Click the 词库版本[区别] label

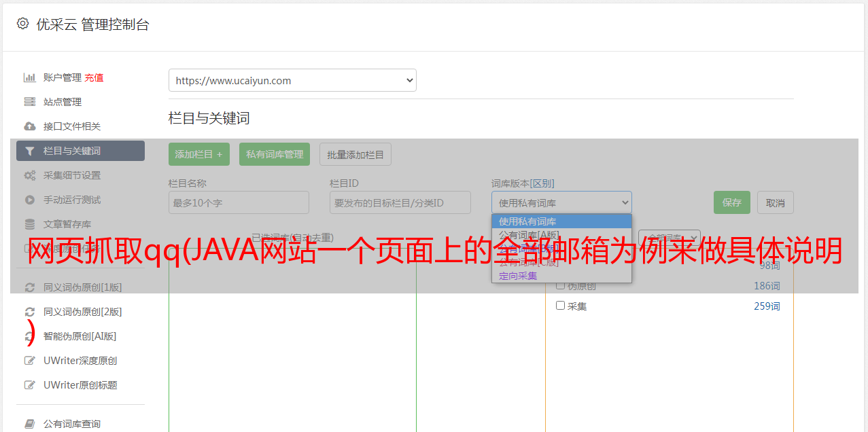point(523,183)
